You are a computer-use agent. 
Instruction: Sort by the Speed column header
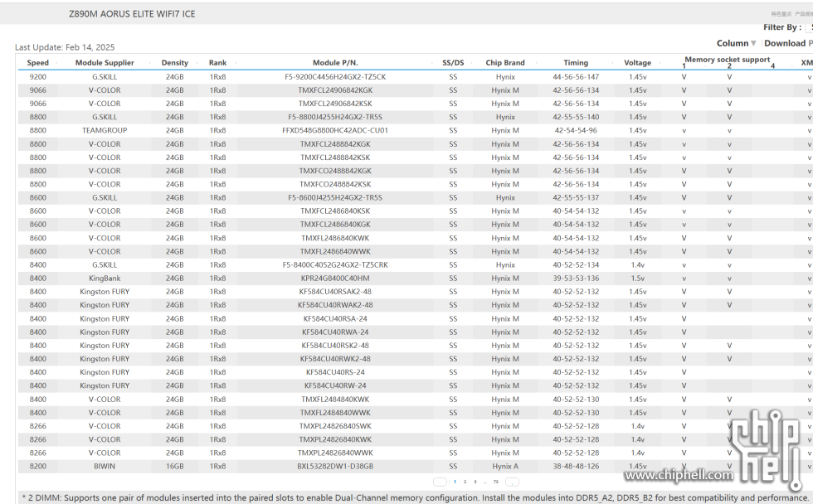coord(38,63)
